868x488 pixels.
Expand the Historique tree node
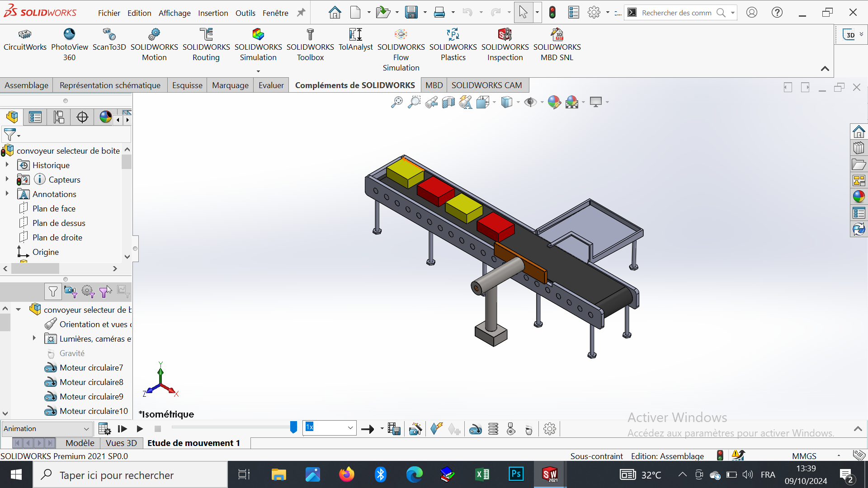[7, 165]
